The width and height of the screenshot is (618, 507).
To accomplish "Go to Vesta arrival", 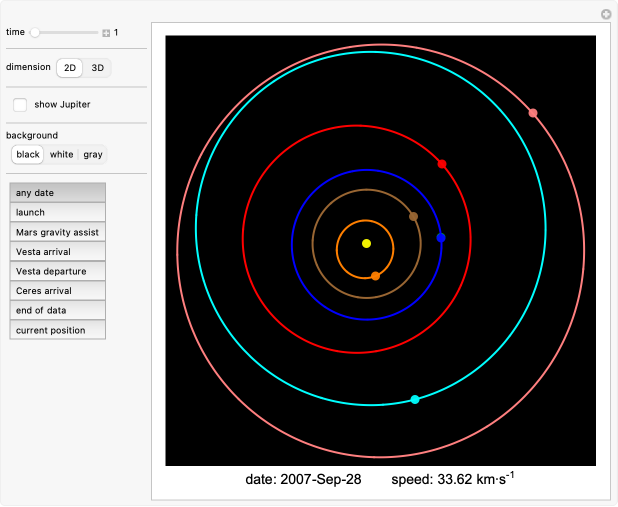I will coord(57,252).
